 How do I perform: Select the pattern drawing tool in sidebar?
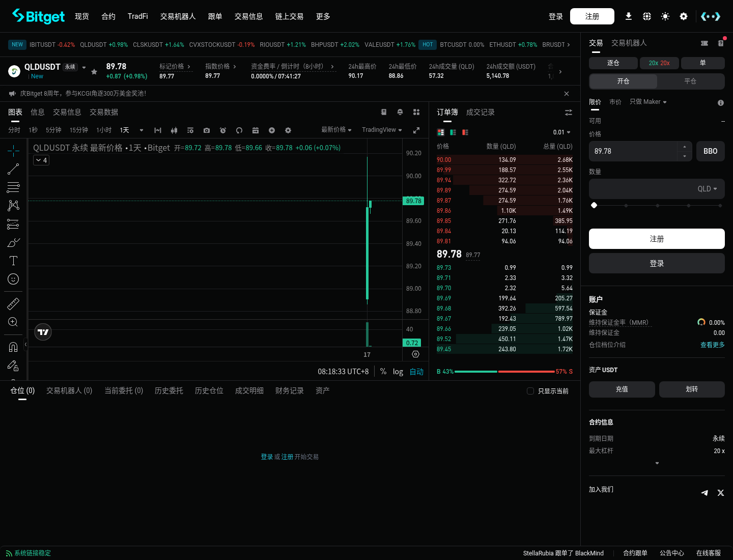pyautogui.click(x=13, y=205)
